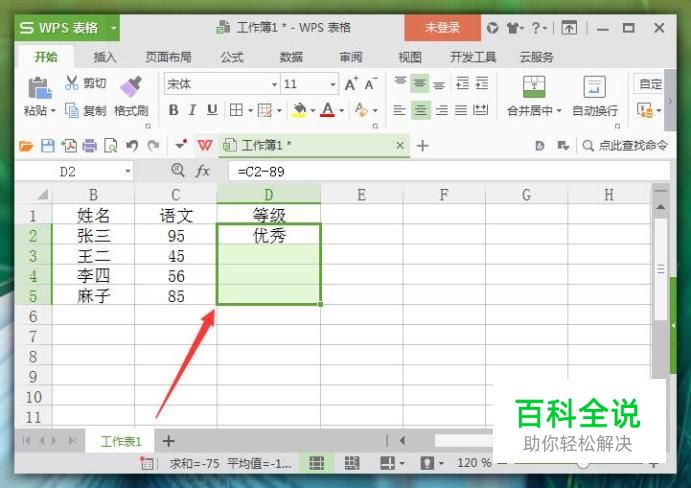Viewport: 691px width, 488px height.
Task: Toggle bold formatting
Action: (174, 110)
